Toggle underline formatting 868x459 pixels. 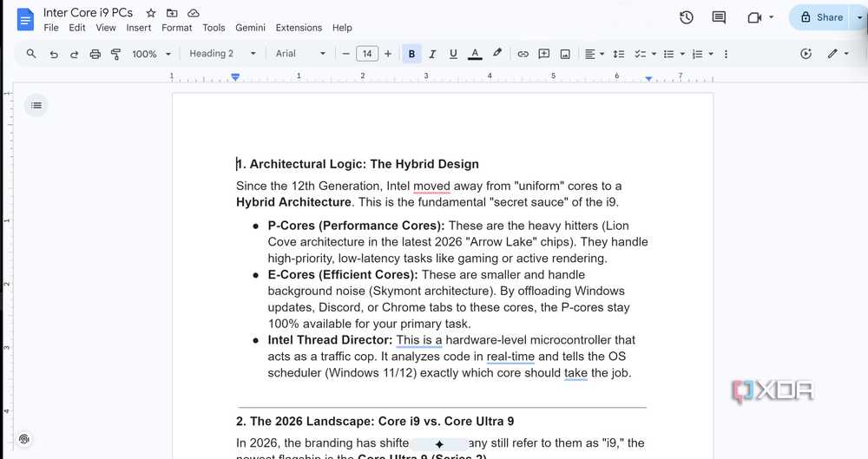coord(453,54)
